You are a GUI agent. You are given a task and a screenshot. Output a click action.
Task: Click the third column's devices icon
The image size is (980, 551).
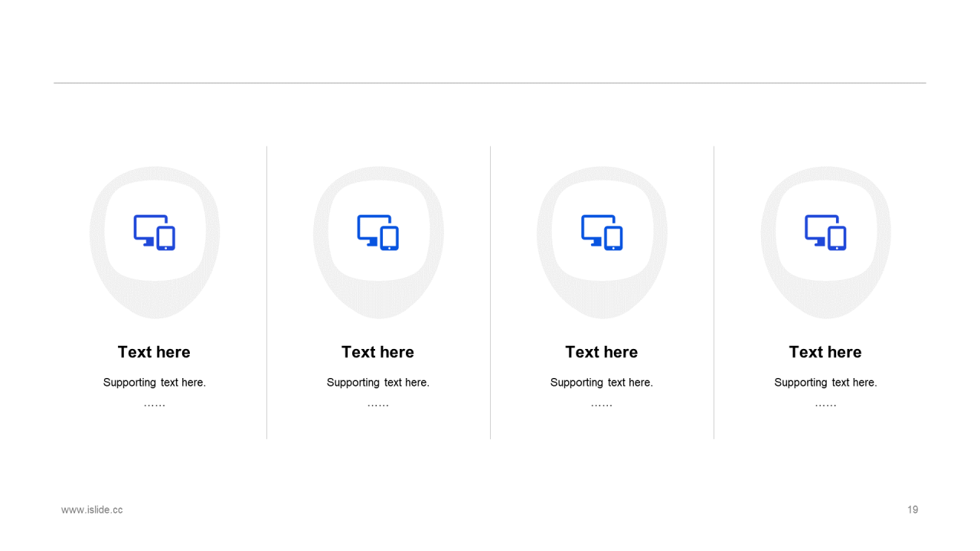pyautogui.click(x=602, y=233)
